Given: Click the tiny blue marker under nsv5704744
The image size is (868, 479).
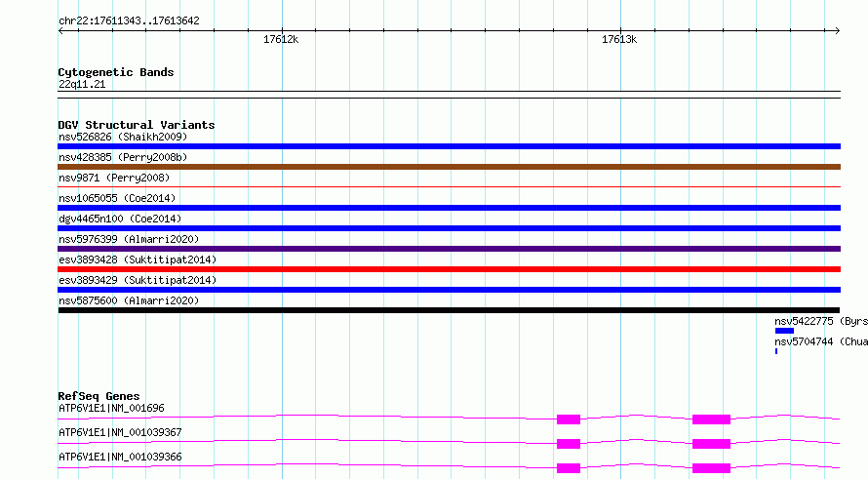Looking at the screenshot, I should coord(776,351).
